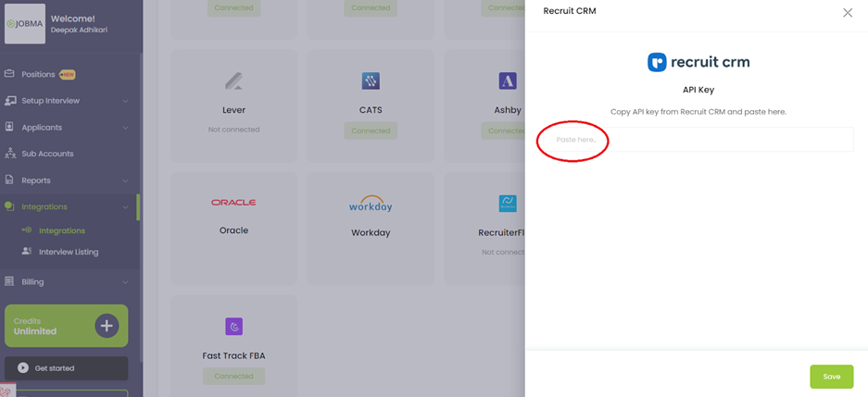
Task: Expand the Reports chevron
Action: tap(125, 180)
